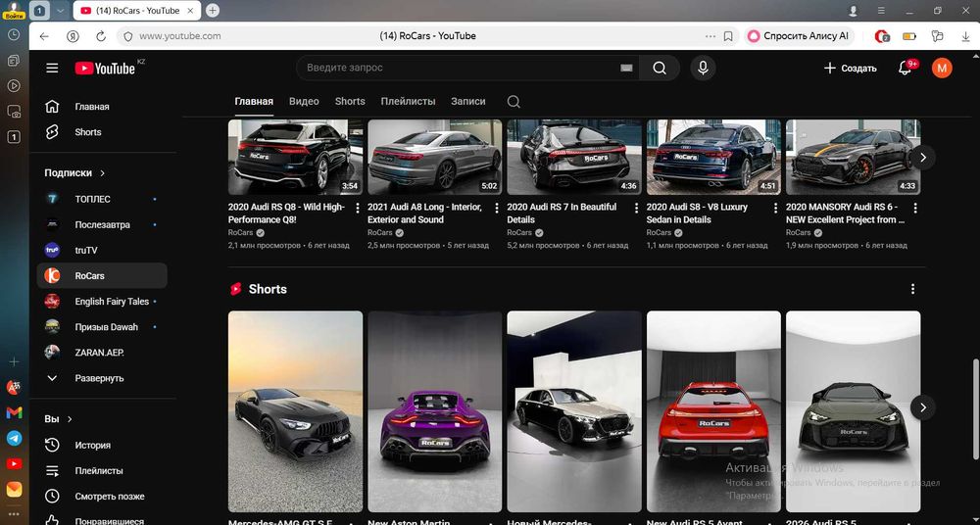Open the Подписки section arrow

(x=103, y=173)
